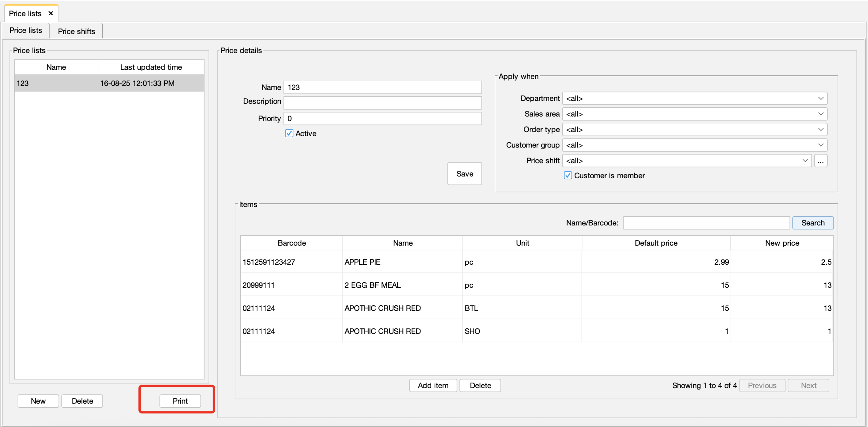Click the Unit column header

pyautogui.click(x=522, y=243)
